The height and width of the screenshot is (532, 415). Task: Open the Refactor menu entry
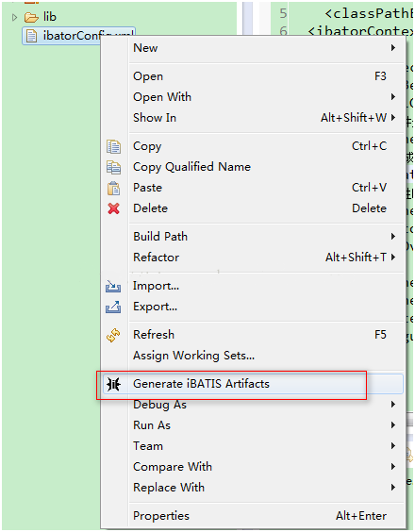[252, 258]
